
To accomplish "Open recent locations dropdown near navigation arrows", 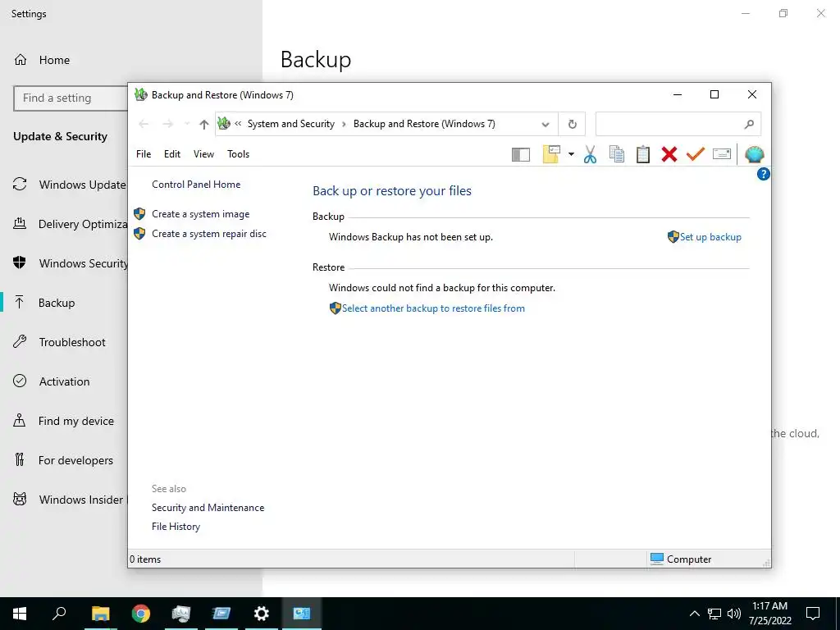I will (187, 125).
